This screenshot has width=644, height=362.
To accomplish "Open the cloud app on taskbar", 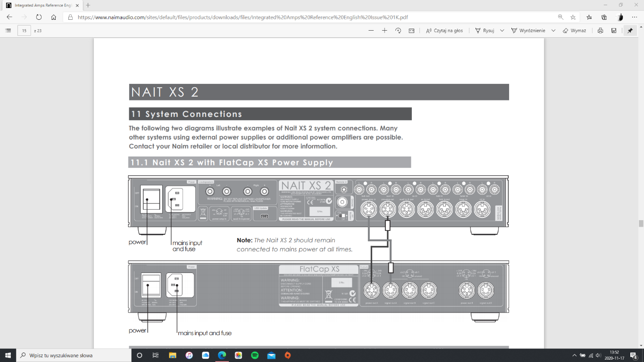I will tap(205, 355).
